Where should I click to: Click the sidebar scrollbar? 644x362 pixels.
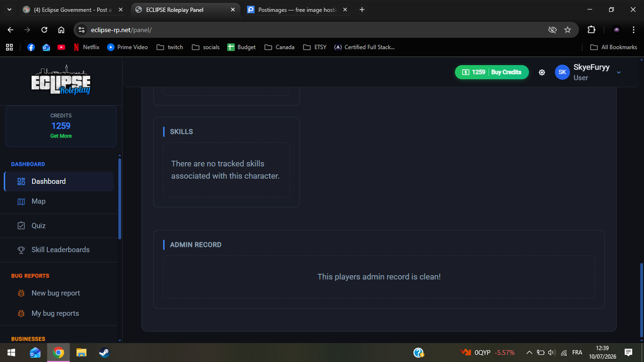pos(119,199)
